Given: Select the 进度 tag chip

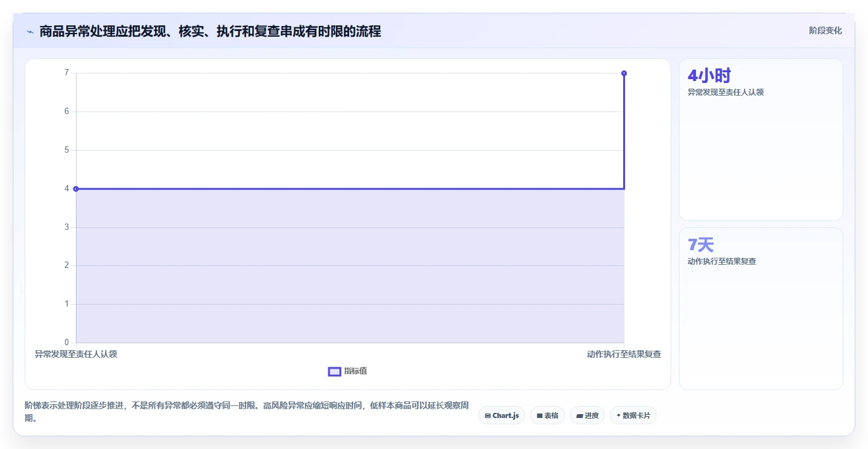Looking at the screenshot, I should (587, 415).
